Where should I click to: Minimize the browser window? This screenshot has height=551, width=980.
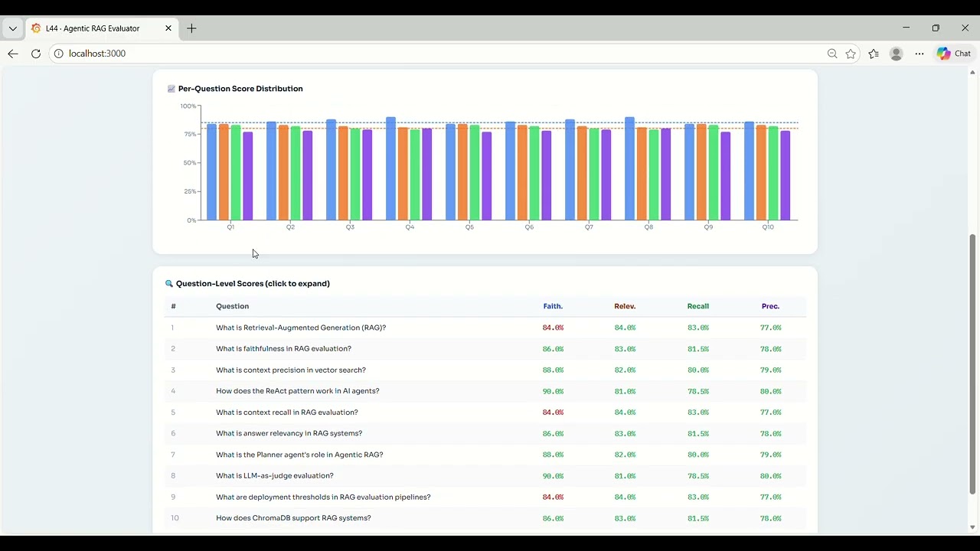[x=906, y=28]
